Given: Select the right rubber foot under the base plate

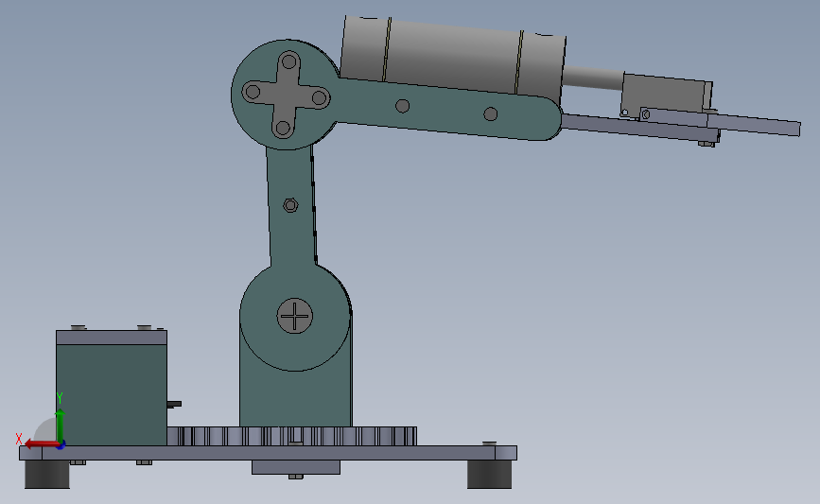Looking at the screenshot, I should [x=490, y=474].
